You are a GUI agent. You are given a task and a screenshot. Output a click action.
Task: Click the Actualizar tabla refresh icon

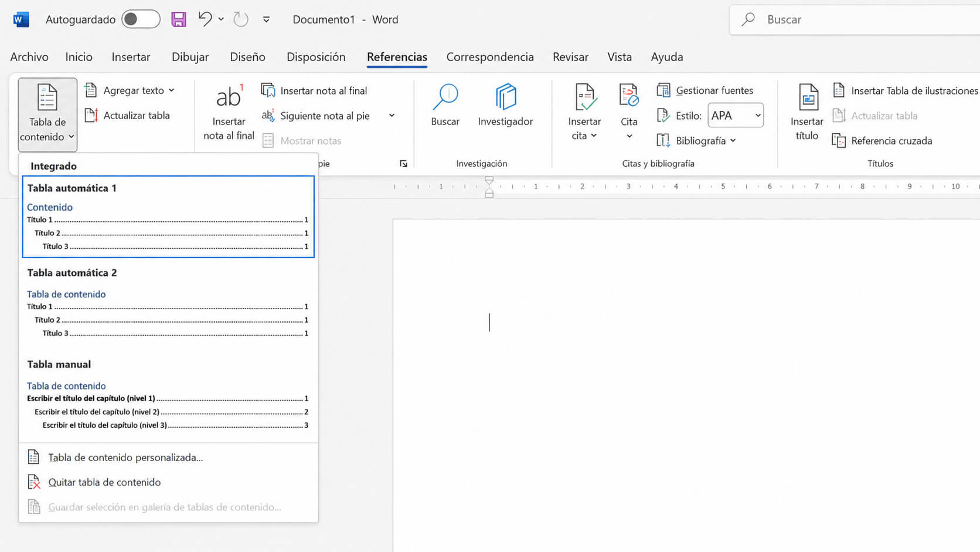(91, 115)
